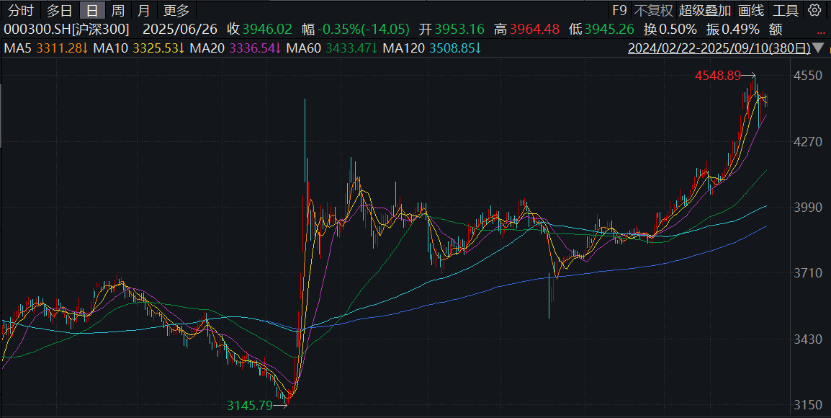Switch to the 多日 multi-day tab
The image size is (831, 418).
pyautogui.click(x=58, y=11)
